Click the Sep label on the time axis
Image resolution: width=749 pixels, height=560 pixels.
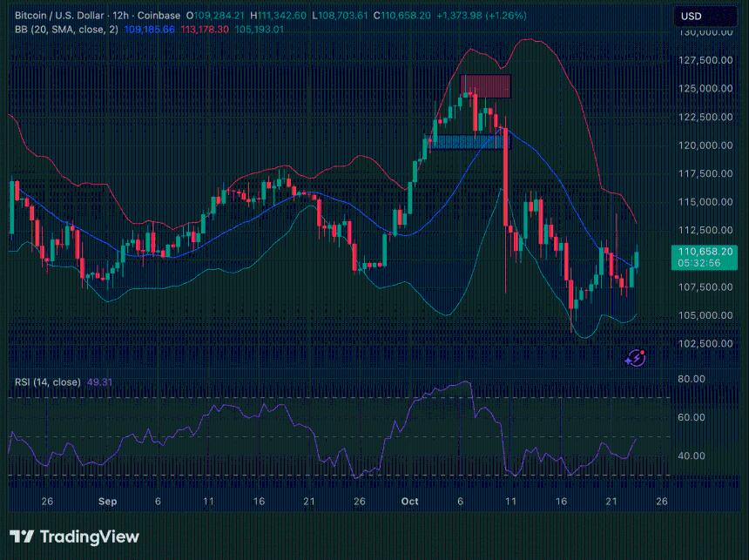[107, 502]
